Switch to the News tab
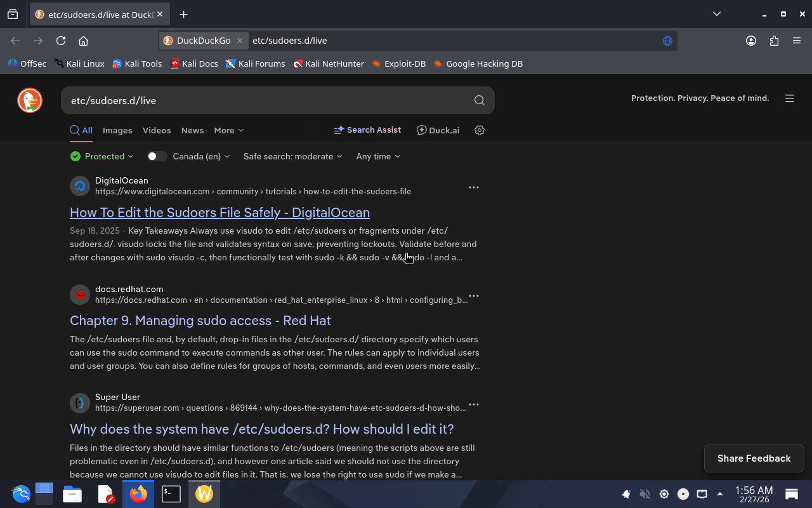The image size is (812, 508). (192, 130)
